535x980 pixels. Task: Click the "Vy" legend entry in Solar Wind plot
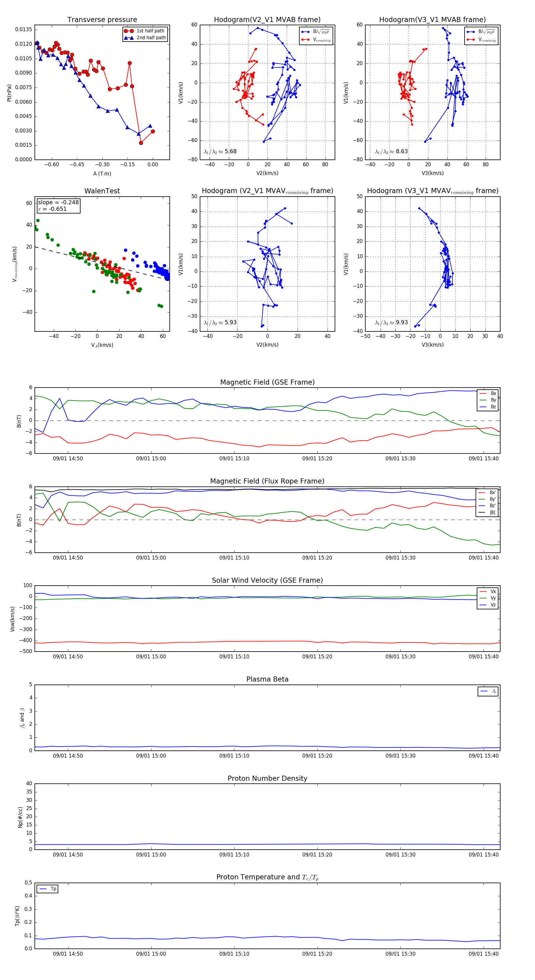[x=488, y=598]
